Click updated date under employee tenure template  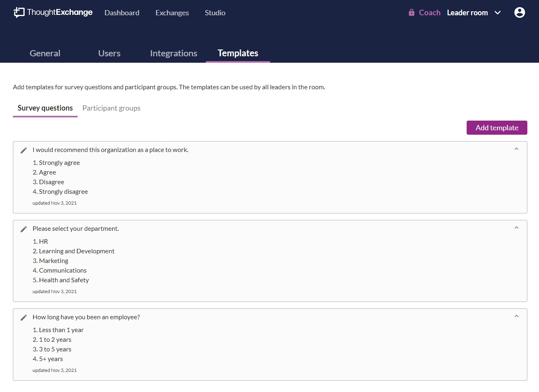click(x=55, y=370)
